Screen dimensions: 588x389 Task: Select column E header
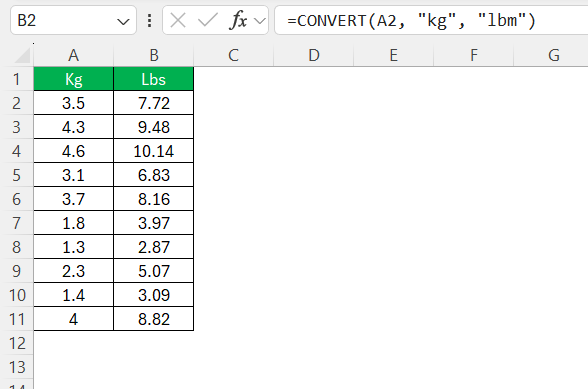pos(393,56)
